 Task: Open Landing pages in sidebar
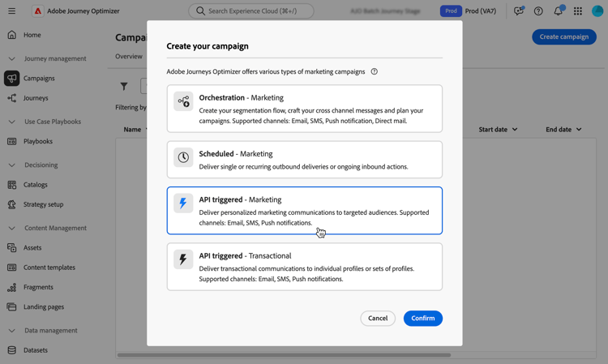pyautogui.click(x=44, y=307)
